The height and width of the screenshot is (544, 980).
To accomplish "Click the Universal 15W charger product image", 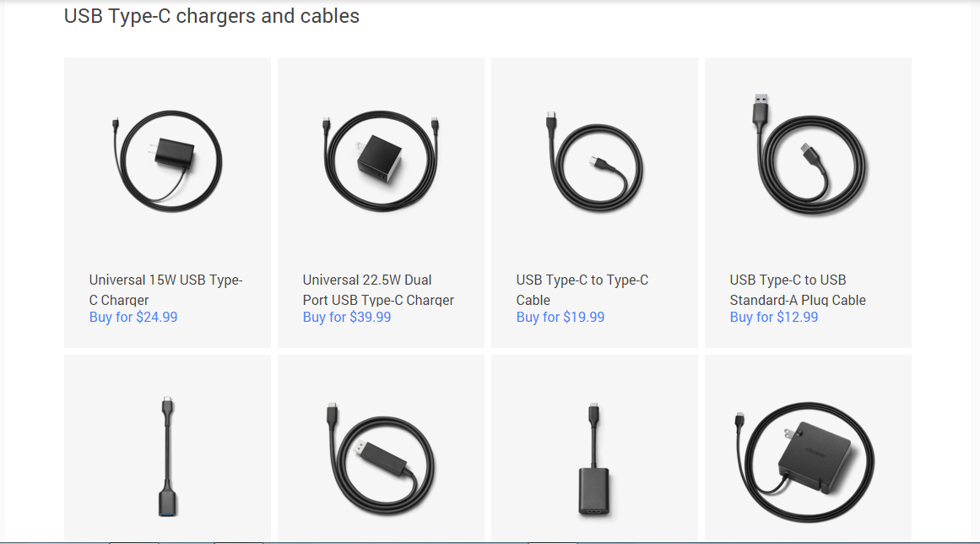I will [167, 160].
